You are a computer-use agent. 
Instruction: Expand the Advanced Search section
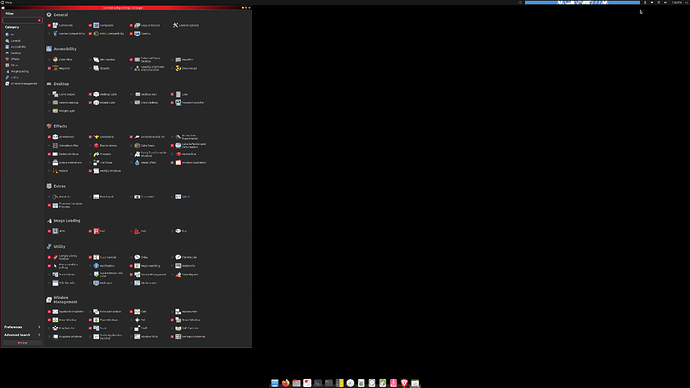(22, 335)
